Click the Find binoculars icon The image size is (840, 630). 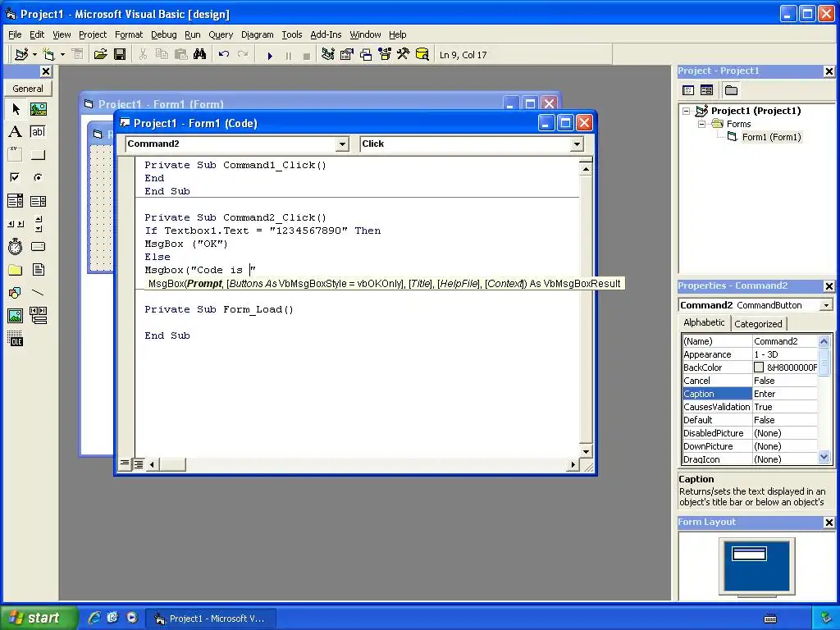coord(200,54)
